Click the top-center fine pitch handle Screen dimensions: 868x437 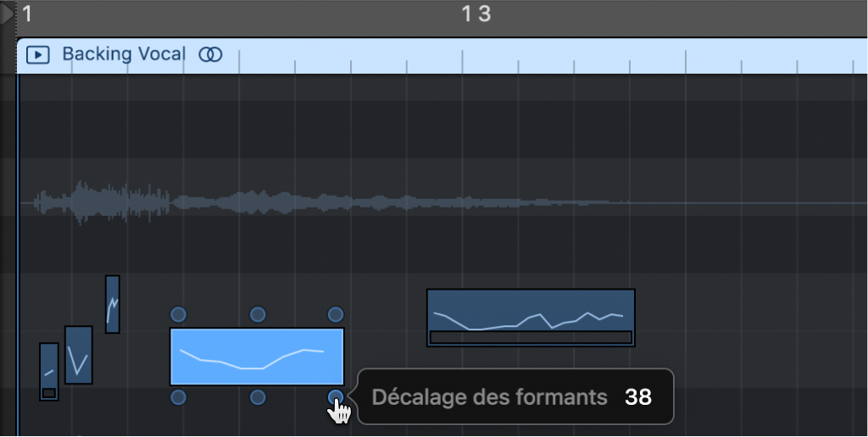[x=258, y=314]
